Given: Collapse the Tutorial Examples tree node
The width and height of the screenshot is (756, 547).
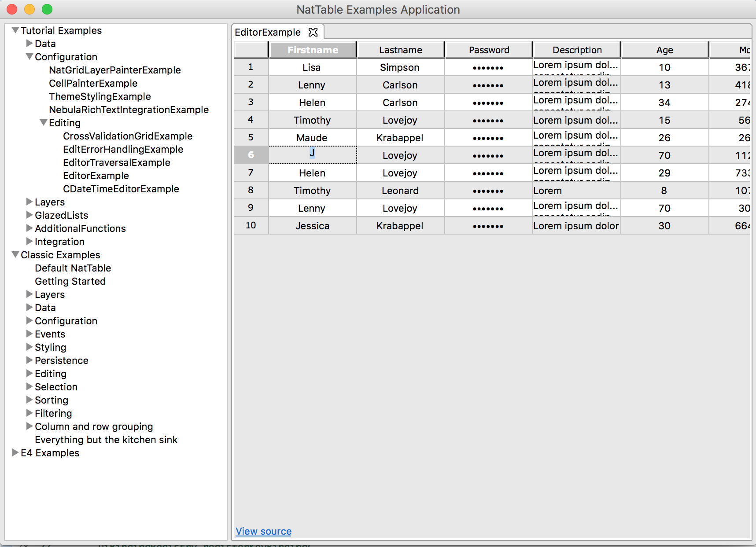Looking at the screenshot, I should pos(15,30).
